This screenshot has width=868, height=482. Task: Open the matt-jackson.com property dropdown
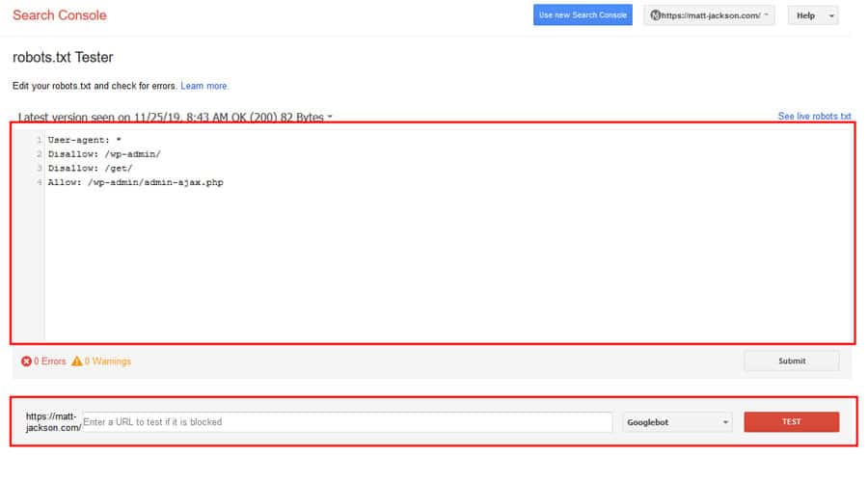click(x=709, y=15)
